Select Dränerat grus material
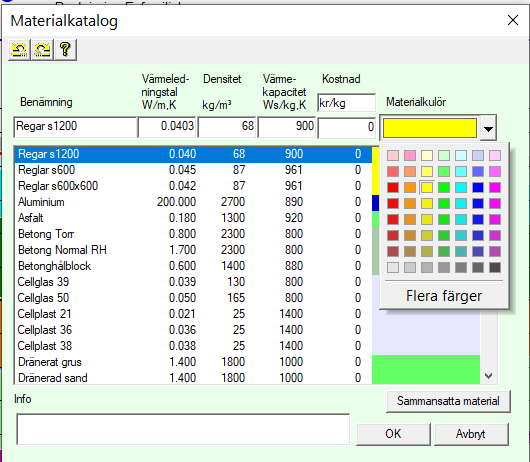 pyautogui.click(x=193, y=362)
